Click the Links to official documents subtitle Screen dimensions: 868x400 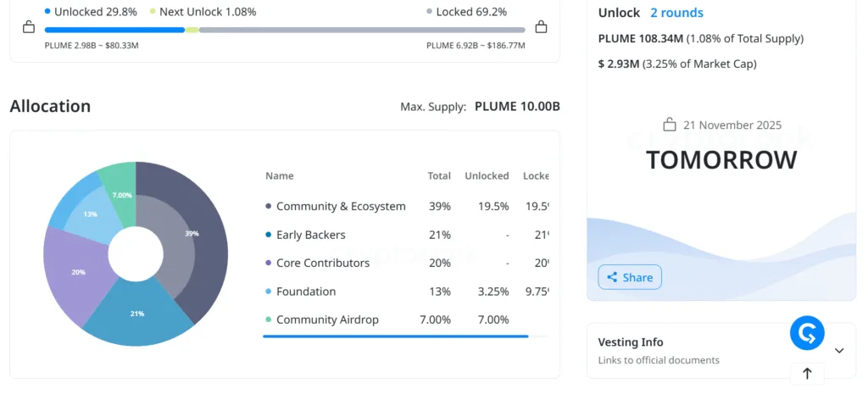click(659, 360)
